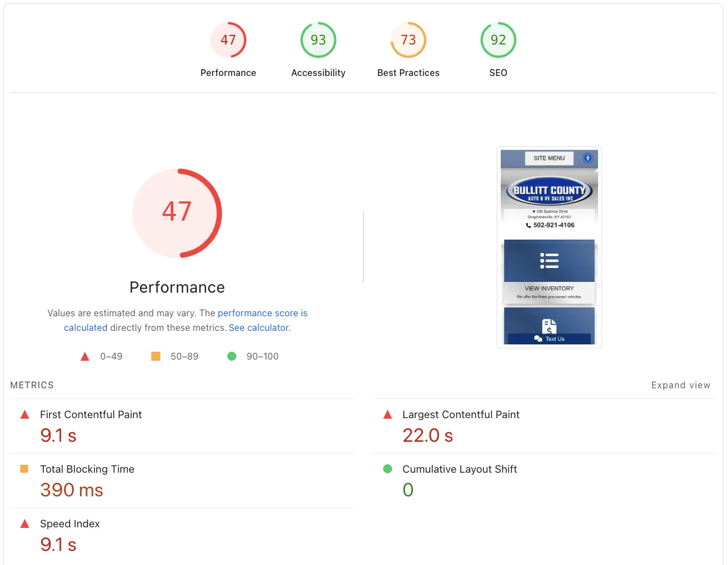Click the red triangle next to Largest Contentful Paint
This screenshot has height=565, width=728.
click(388, 415)
